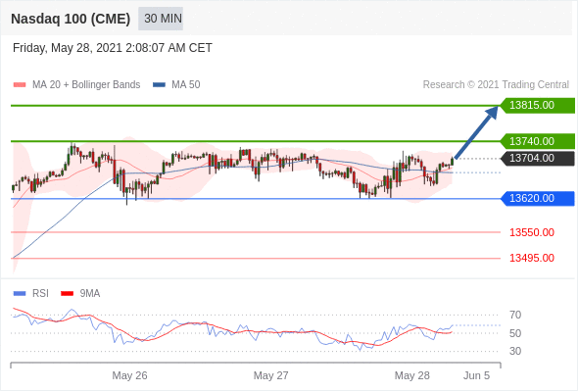Click the 13704.00 current price label

tap(538, 158)
